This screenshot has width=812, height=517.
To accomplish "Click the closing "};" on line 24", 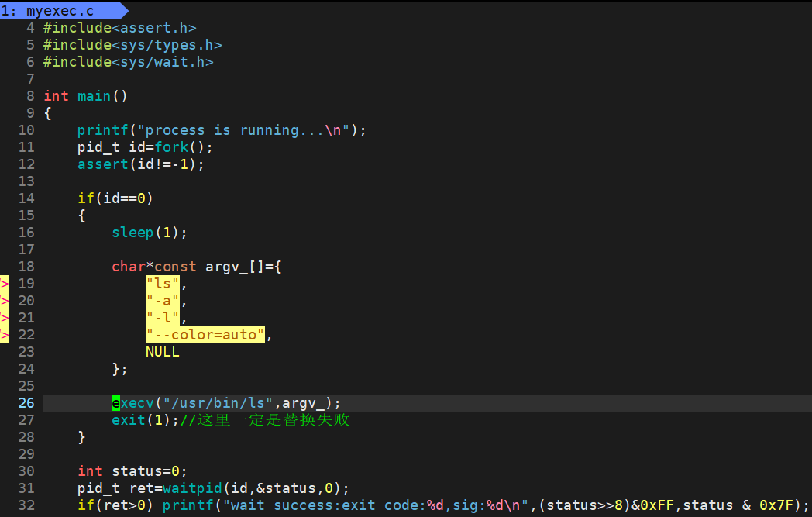I will [x=119, y=369].
